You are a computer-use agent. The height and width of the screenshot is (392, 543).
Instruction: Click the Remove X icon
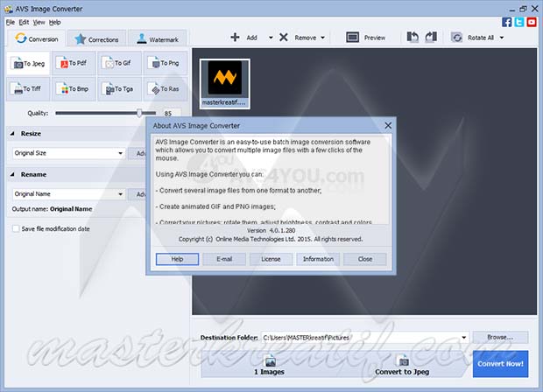coord(284,38)
